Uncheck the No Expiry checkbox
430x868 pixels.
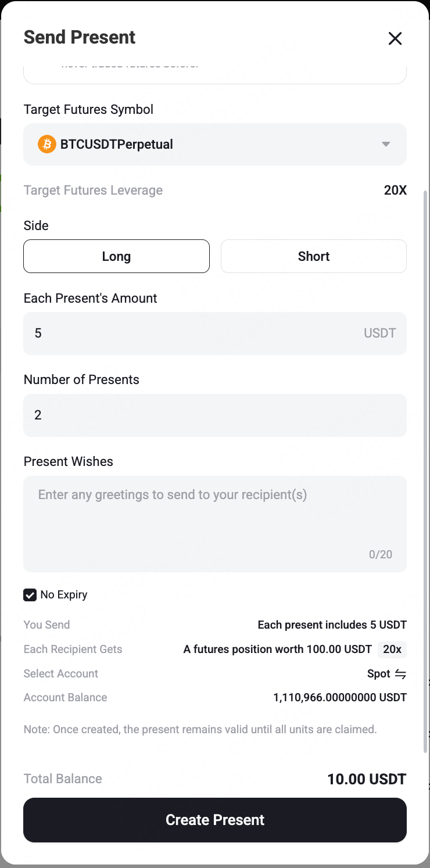[30, 595]
